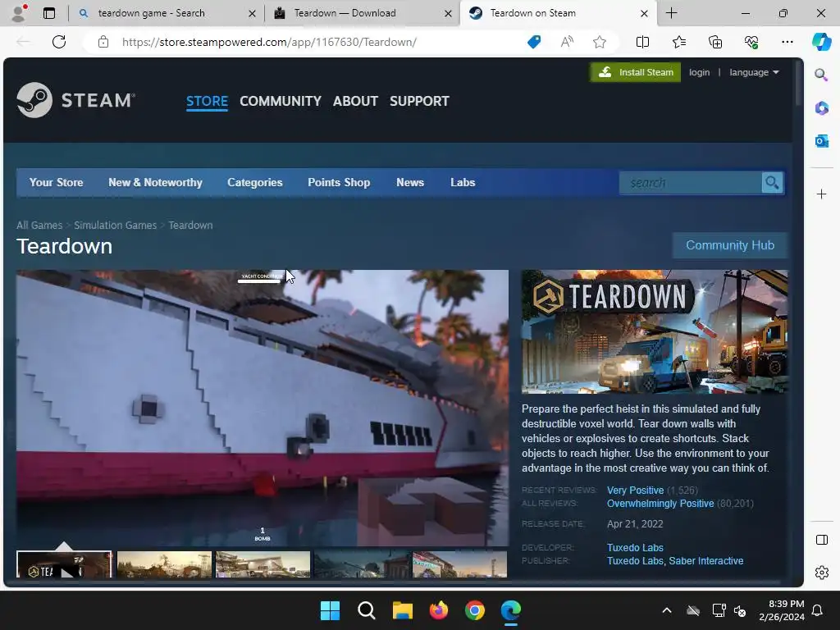Image resolution: width=840 pixels, height=630 pixels.
Task: Click Overwhelmingly Positive all reviews link
Action: 660,504
